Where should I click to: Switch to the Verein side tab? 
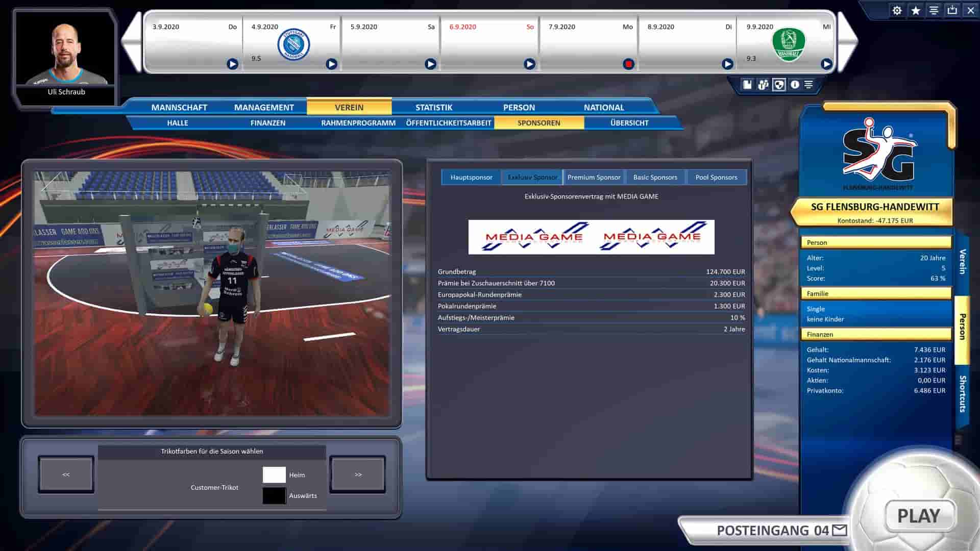[x=963, y=262]
